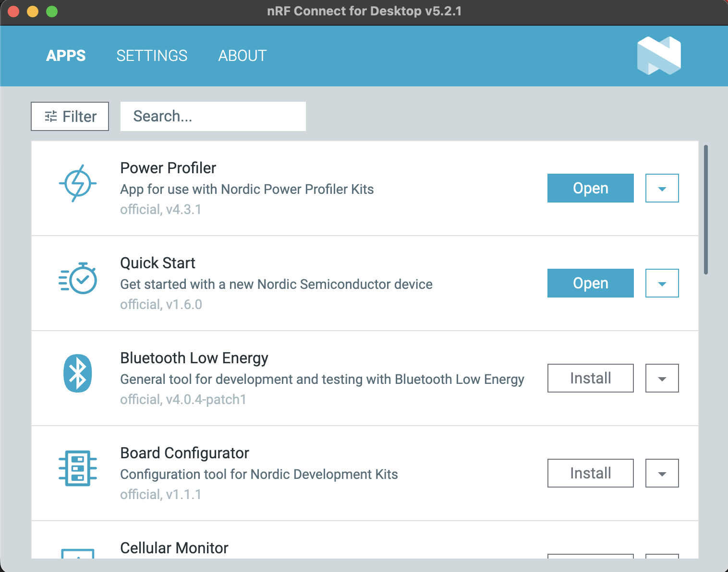Click the Bluetooth Low Energy icon
The height and width of the screenshot is (572, 728).
[x=78, y=373]
